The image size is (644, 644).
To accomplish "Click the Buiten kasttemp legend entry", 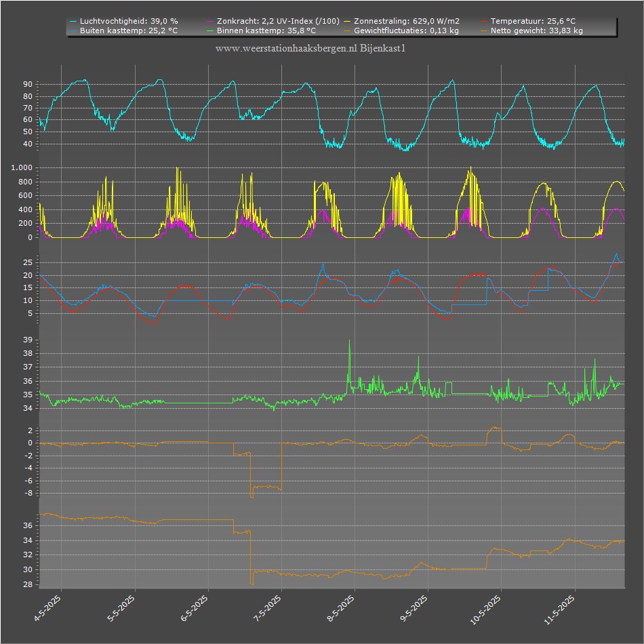I will 124,31.
